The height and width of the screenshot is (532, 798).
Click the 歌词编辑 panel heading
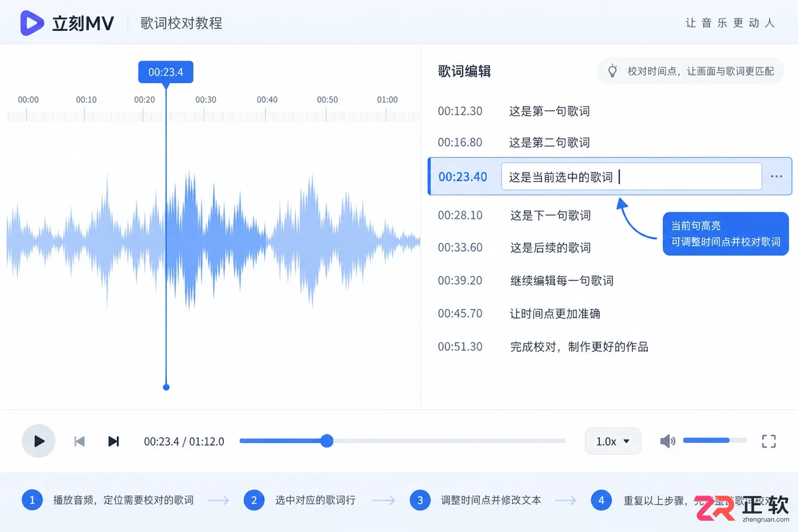point(464,71)
